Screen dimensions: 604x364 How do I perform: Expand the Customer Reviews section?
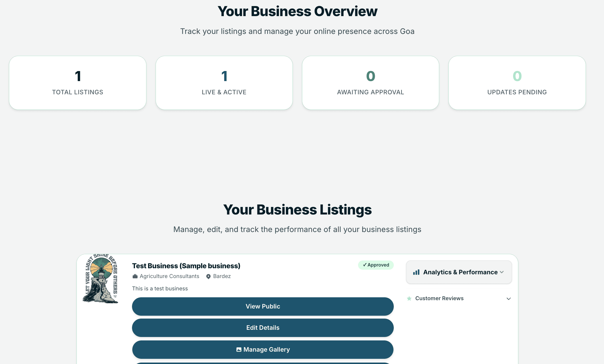click(x=459, y=298)
